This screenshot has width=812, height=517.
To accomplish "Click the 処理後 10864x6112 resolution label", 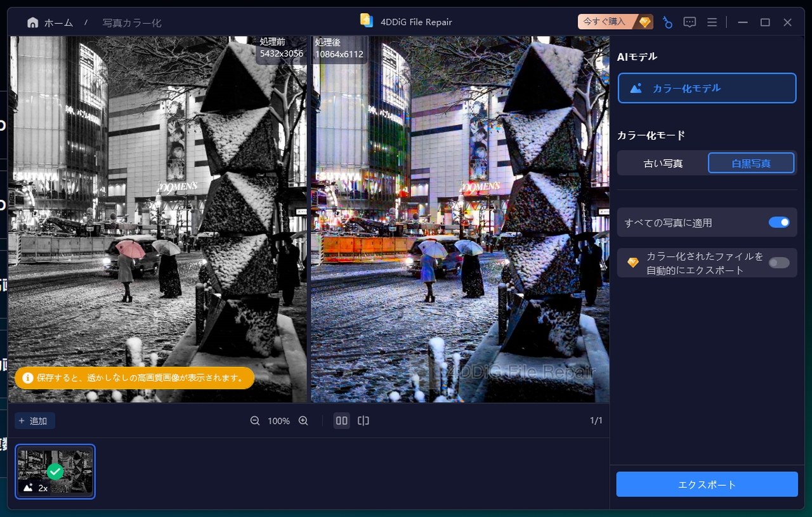I will tap(339, 48).
